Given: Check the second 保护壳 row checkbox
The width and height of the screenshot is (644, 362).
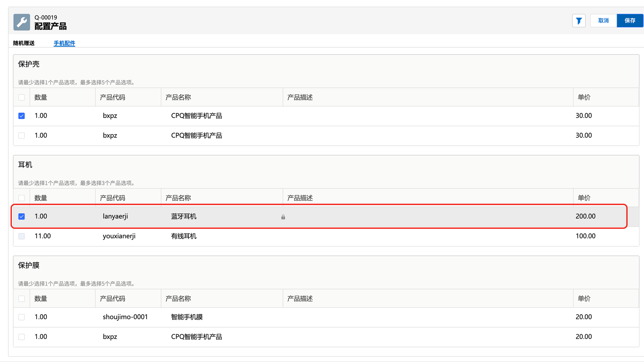Looking at the screenshot, I should coord(22,136).
